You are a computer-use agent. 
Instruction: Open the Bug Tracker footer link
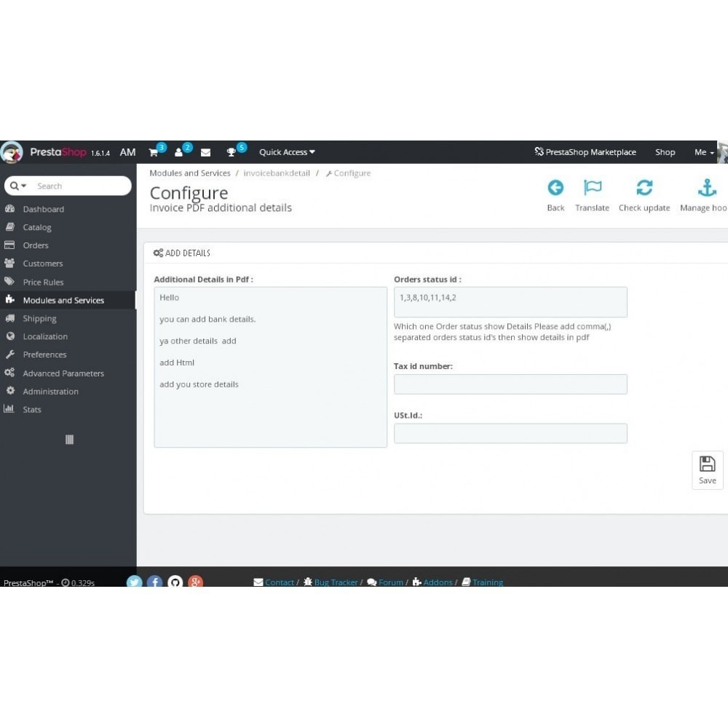tap(336, 582)
